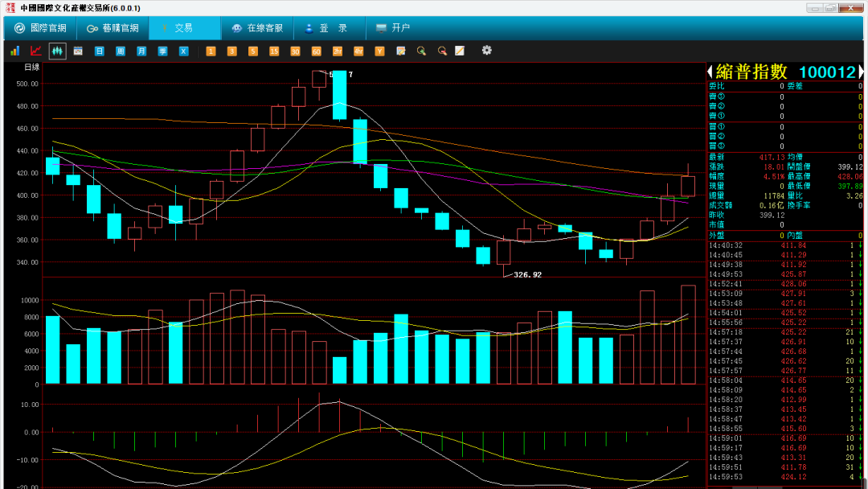The height and width of the screenshot is (489, 868).
Task: Select the drawing line tool icon
Action: pos(460,51)
